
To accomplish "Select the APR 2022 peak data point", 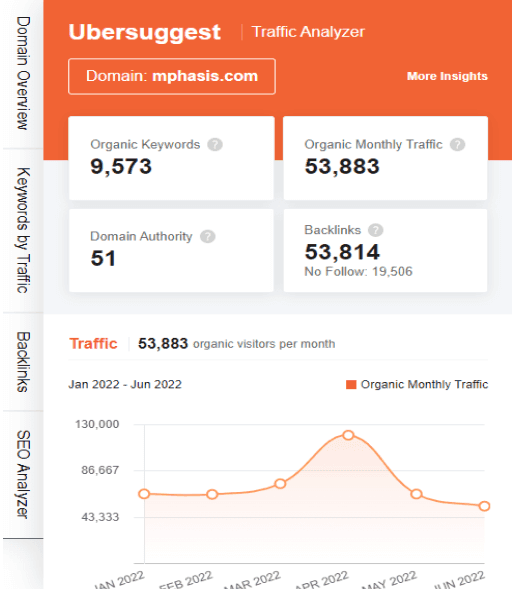I will coord(348,435).
